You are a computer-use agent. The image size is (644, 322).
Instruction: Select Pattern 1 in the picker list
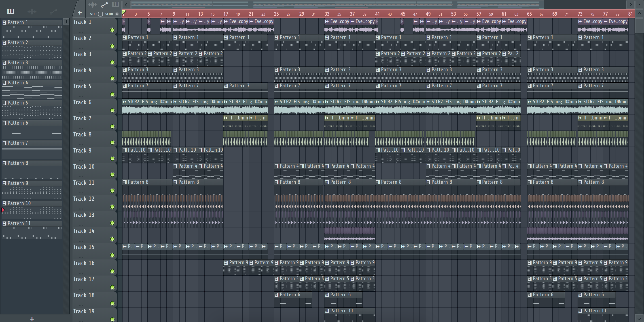(x=32, y=29)
